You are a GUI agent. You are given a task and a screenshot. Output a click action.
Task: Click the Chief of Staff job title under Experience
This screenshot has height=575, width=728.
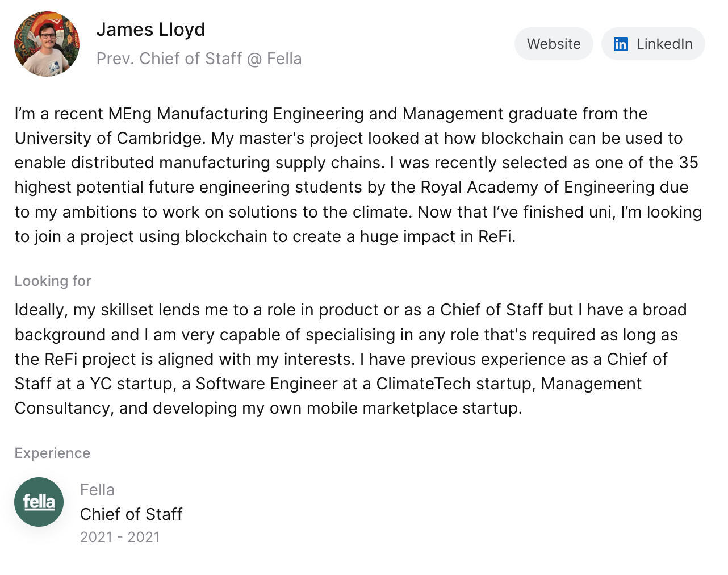[131, 514]
